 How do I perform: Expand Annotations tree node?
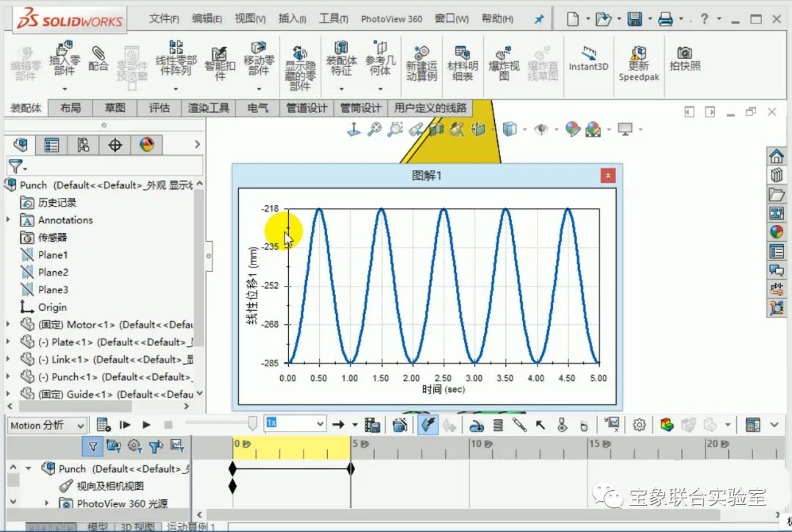tap(7, 220)
